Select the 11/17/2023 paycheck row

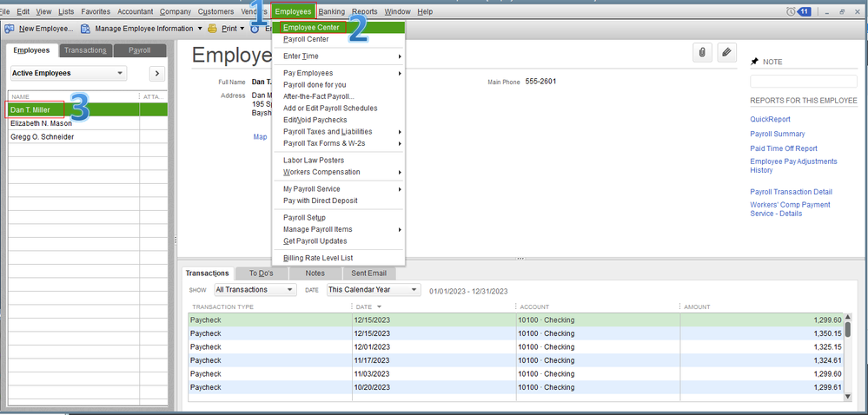(516, 361)
